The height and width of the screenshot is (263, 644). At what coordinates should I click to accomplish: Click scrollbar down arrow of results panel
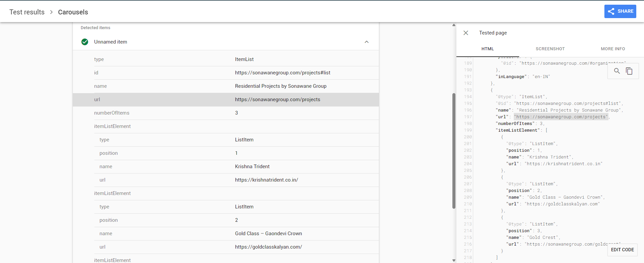coord(454,260)
